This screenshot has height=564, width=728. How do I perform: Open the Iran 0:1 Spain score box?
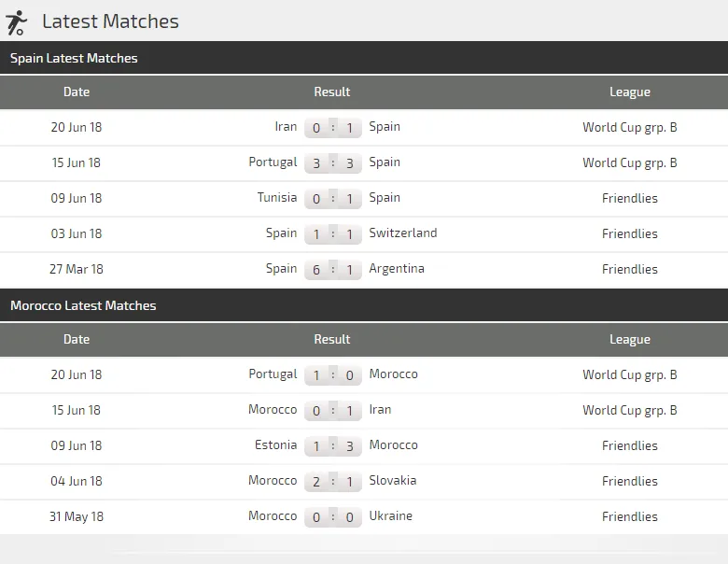pos(332,128)
